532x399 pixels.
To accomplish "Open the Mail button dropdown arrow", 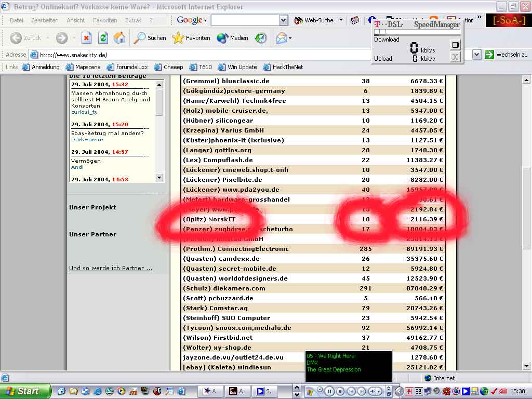I will pyautogui.click(x=290, y=38).
